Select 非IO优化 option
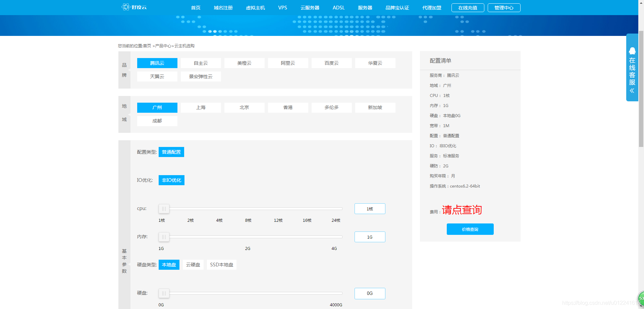Screen dimensions: 644x309 tap(171, 180)
